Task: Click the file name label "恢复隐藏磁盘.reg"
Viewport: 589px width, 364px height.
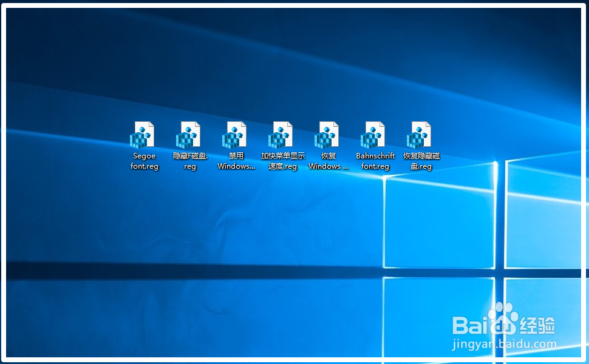Action: pyautogui.click(x=421, y=161)
